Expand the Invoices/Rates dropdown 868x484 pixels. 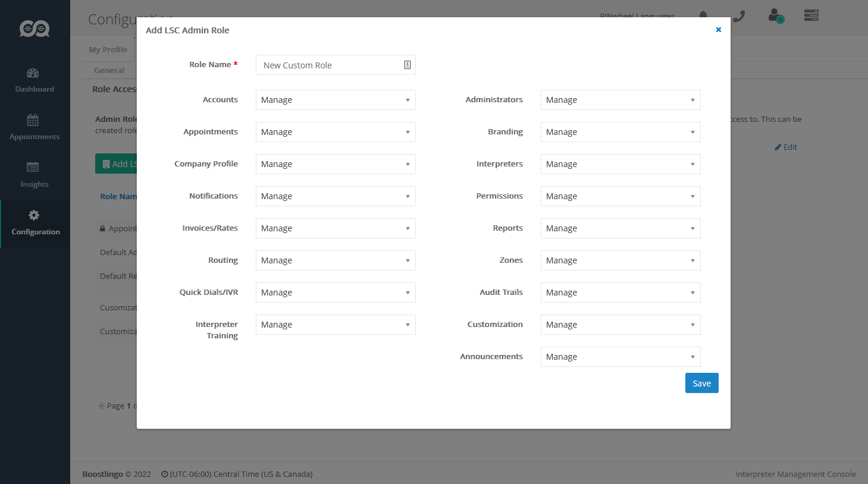click(x=336, y=228)
